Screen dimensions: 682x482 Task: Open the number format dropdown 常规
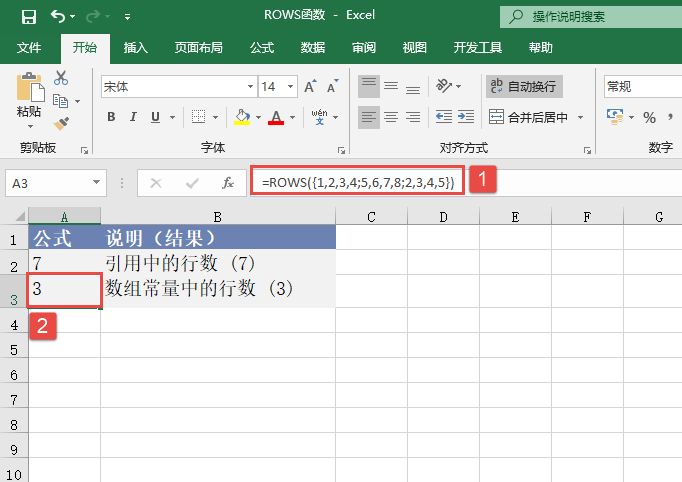pos(643,87)
